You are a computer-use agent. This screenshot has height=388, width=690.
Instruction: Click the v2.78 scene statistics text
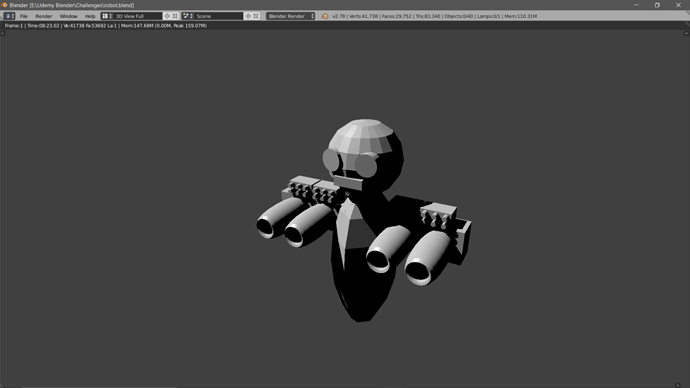pos(434,16)
